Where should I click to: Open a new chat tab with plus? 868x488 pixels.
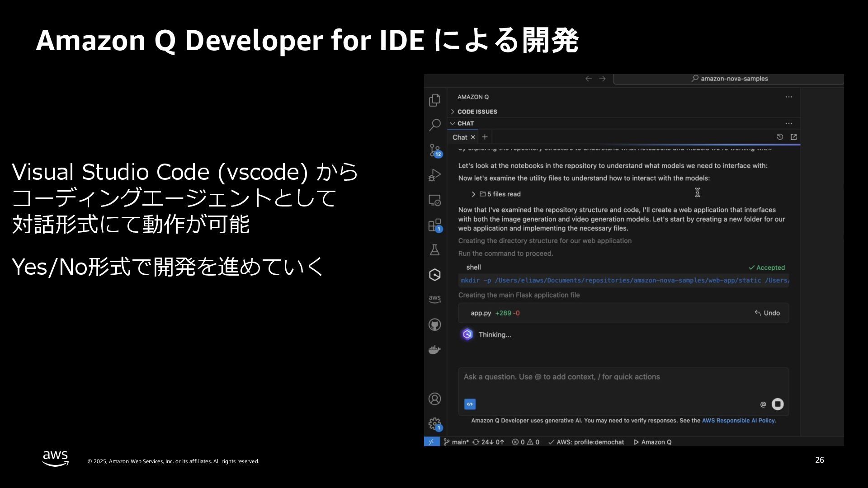485,137
